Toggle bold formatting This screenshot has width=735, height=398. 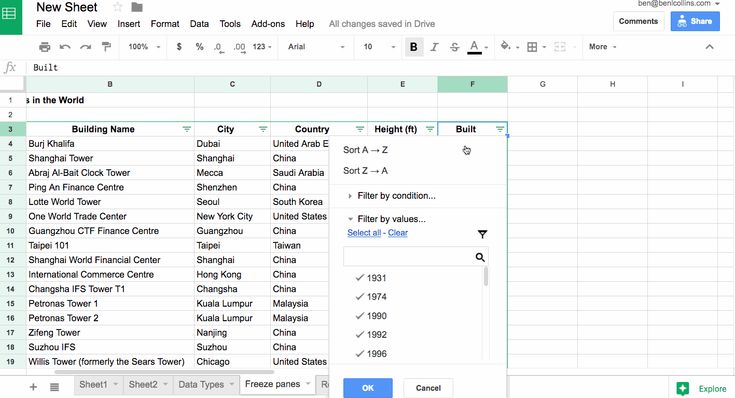pyautogui.click(x=413, y=47)
